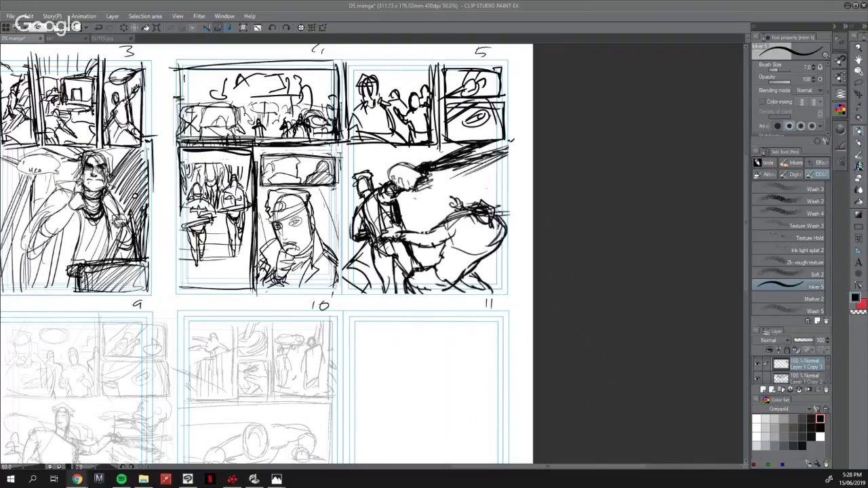Open the Blending mode Normal dropdown

pyautogui.click(x=808, y=90)
